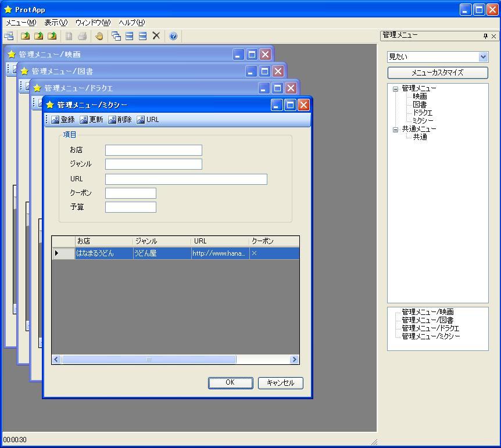Image resolution: width=501 pixels, height=448 pixels.
Task: Click 削除 in the ミクシー window toolbar
Action: point(120,120)
